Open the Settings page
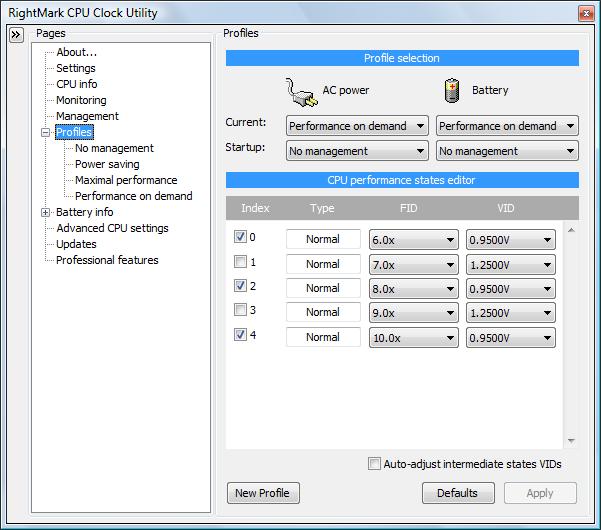The width and height of the screenshot is (601, 530). 76,68
